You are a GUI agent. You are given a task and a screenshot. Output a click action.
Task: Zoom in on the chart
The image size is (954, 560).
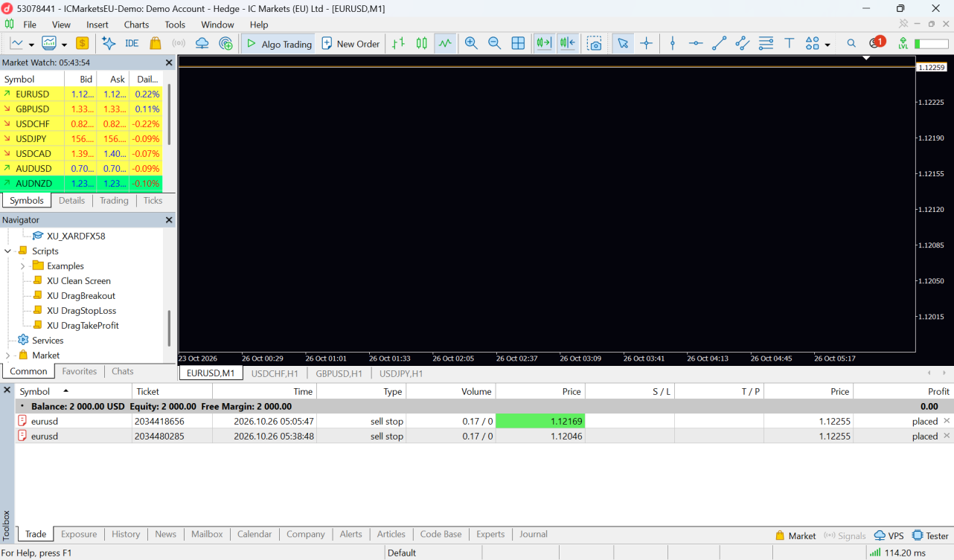471,44
